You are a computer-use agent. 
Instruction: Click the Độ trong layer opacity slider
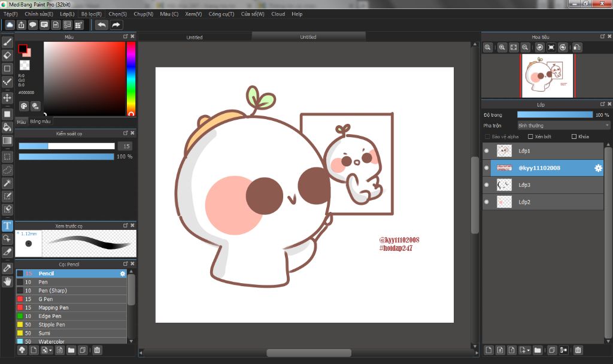point(555,115)
